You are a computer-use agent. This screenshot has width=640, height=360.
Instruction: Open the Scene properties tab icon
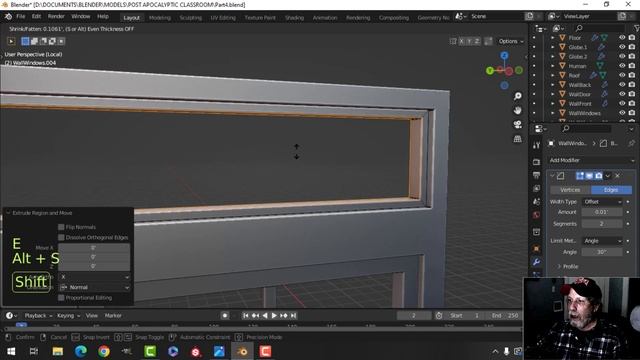coord(536,202)
